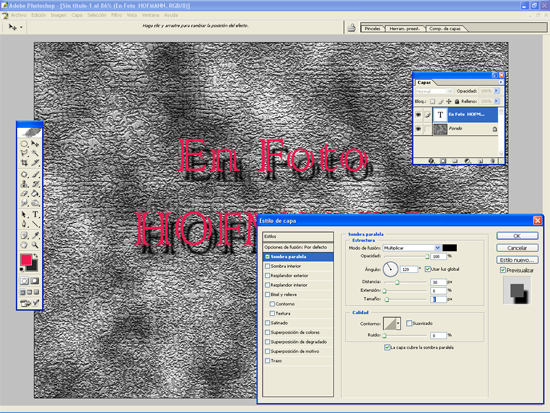This screenshot has width=550, height=413.
Task: Click the Estilo nuevo button
Action: [517, 260]
